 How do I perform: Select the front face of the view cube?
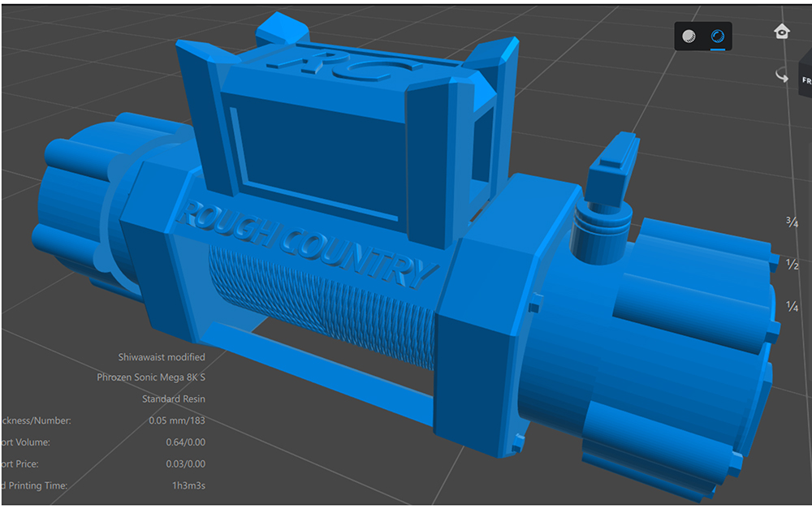pyautogui.click(x=806, y=81)
